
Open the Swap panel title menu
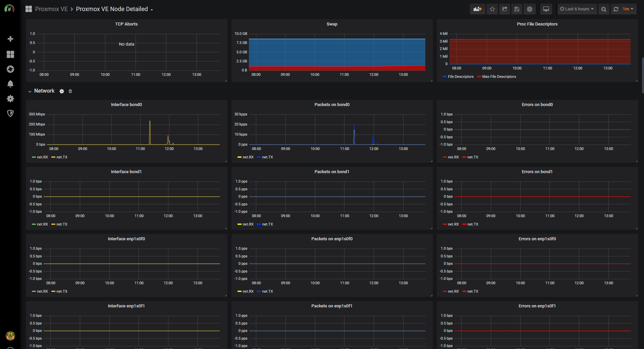[x=332, y=24]
